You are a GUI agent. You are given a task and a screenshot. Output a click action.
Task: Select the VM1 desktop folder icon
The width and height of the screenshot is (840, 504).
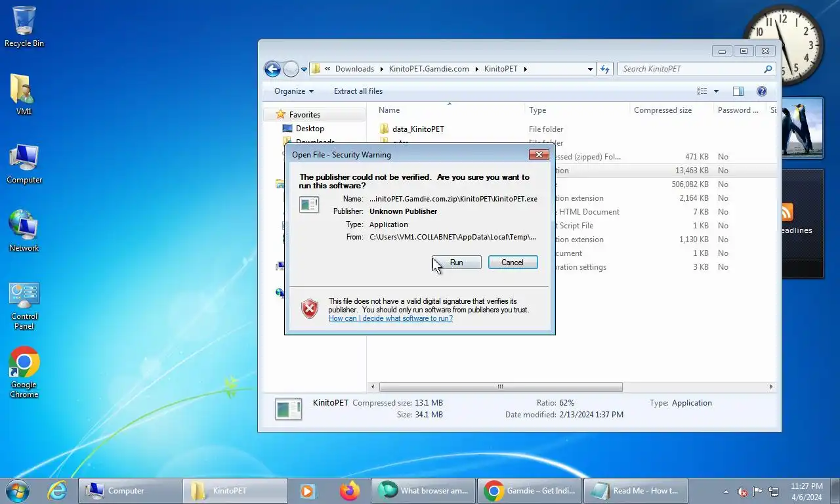click(24, 94)
